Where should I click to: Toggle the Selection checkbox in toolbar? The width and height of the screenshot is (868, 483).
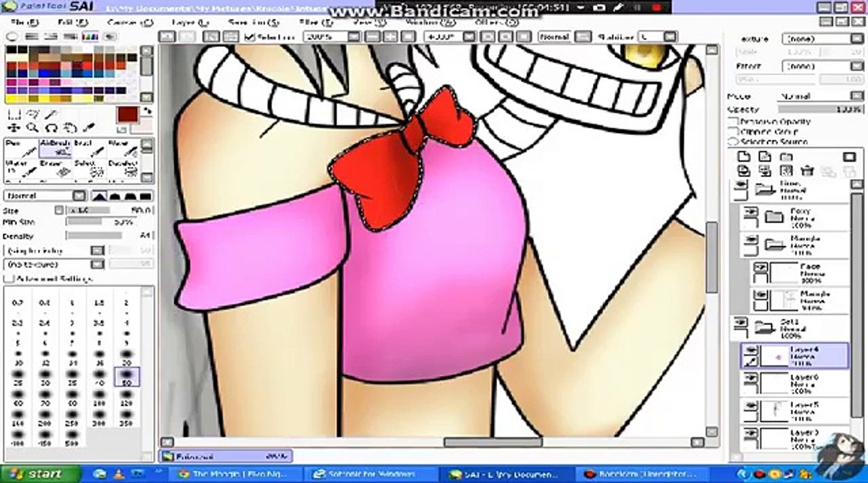point(251,37)
